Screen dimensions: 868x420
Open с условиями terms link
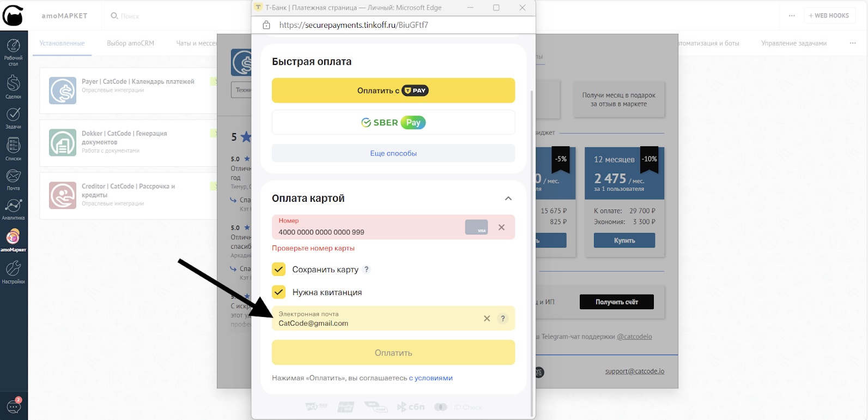click(x=430, y=378)
